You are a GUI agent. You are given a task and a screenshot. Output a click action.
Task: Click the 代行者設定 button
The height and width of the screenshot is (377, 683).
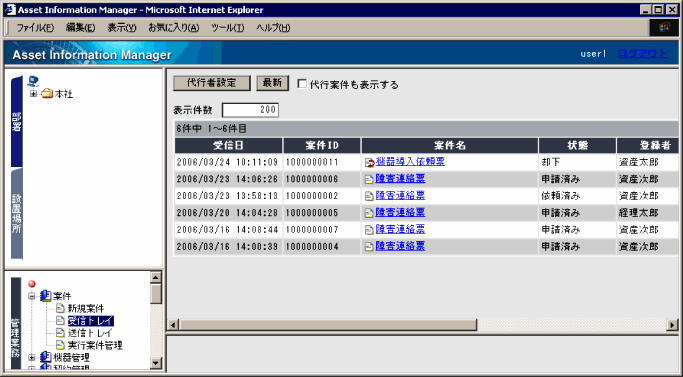click(212, 83)
